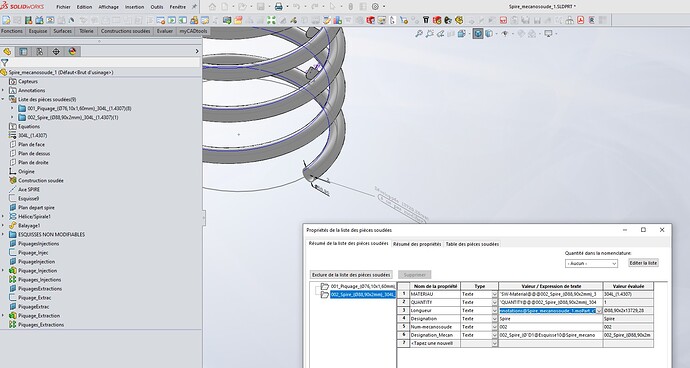The height and width of the screenshot is (368, 690).
Task: Open the Fichier menu
Action: 63,7
